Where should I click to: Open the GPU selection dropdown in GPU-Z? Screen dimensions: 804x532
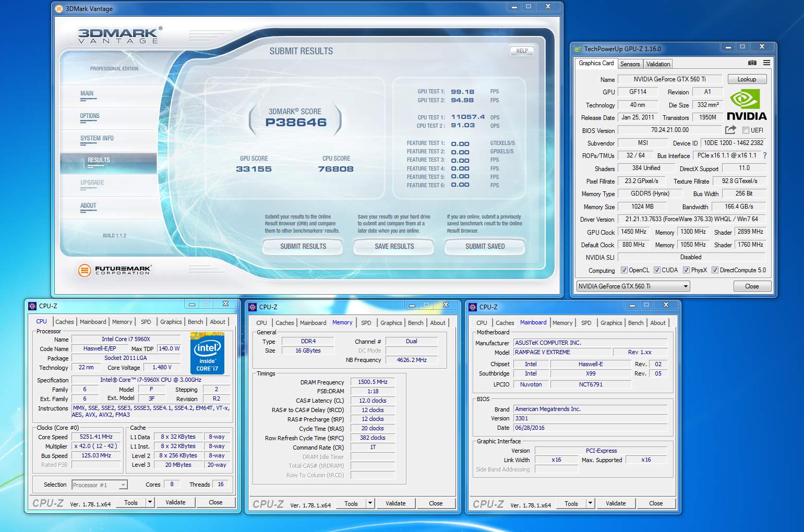[x=633, y=286]
